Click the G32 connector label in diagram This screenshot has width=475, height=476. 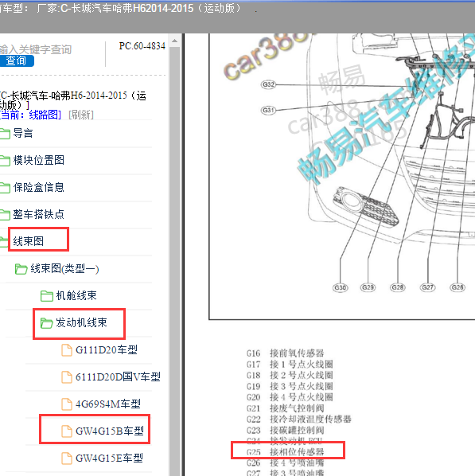click(x=268, y=84)
